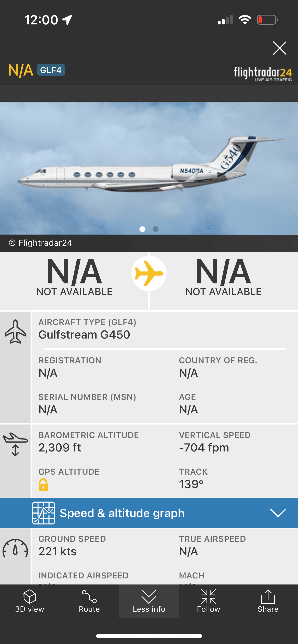Expand Speed & altitude graph chevron

(278, 513)
